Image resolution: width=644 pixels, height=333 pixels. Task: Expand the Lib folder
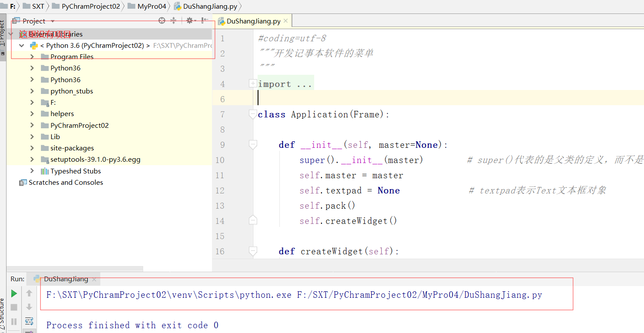(x=32, y=137)
